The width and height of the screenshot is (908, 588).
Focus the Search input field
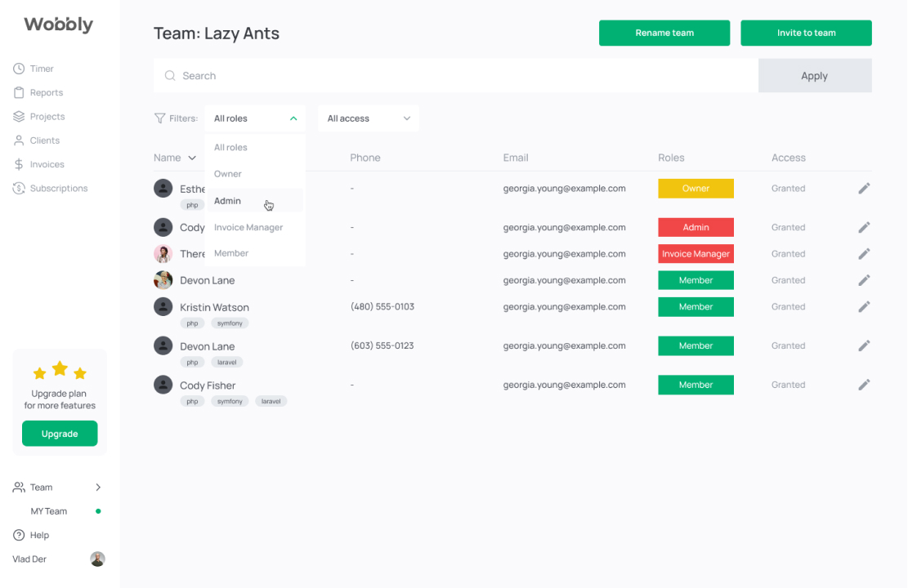tap(456, 76)
